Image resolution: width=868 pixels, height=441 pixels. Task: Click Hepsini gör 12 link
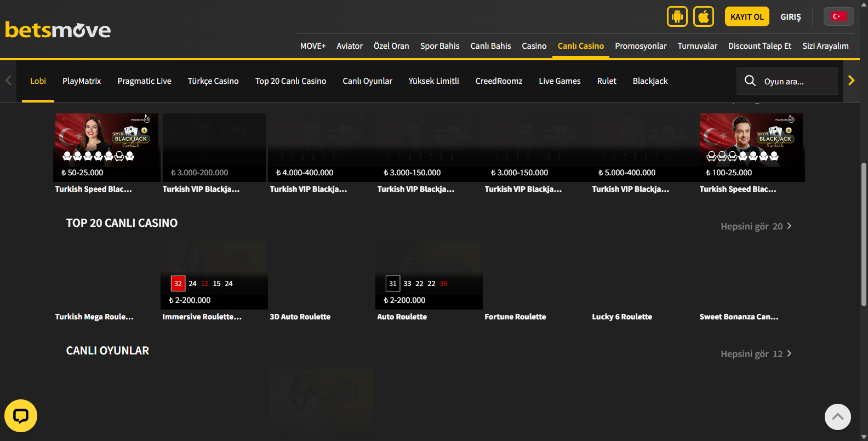click(756, 354)
